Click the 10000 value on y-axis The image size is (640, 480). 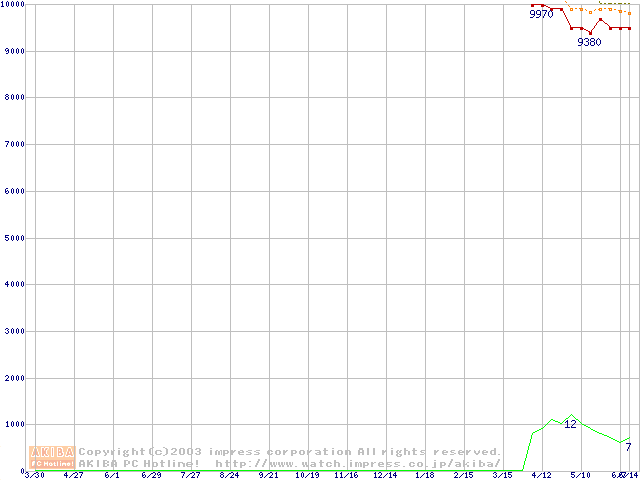click(x=12, y=5)
